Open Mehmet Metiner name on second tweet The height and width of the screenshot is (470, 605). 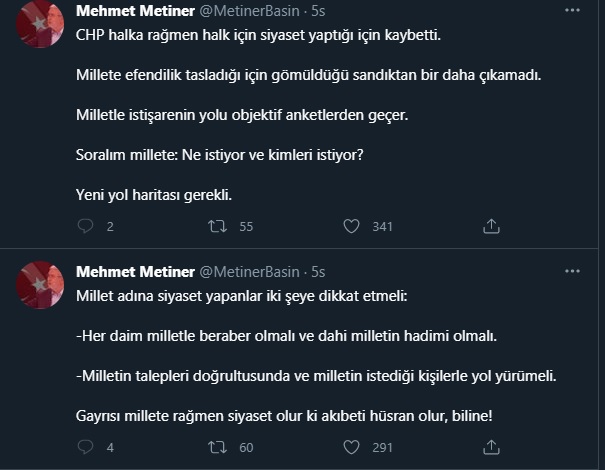click(x=135, y=271)
